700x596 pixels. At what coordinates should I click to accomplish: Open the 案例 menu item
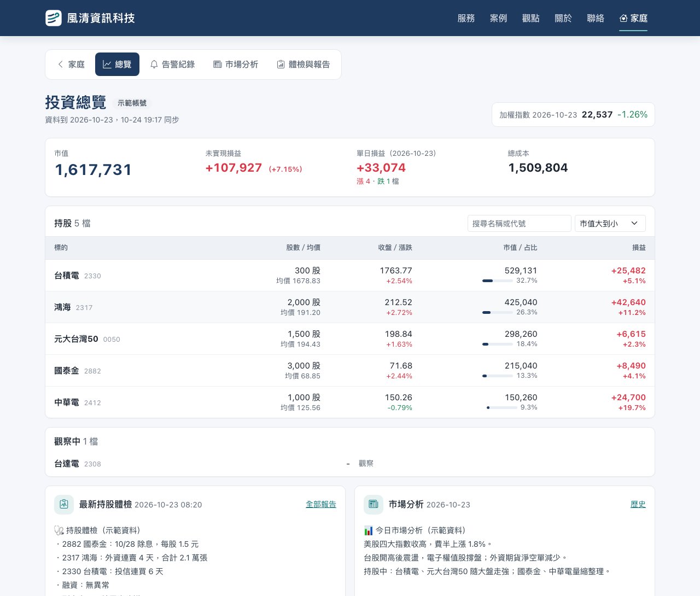point(498,19)
